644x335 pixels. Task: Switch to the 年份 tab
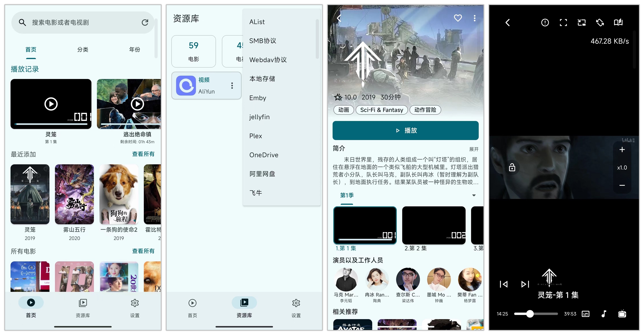point(135,50)
